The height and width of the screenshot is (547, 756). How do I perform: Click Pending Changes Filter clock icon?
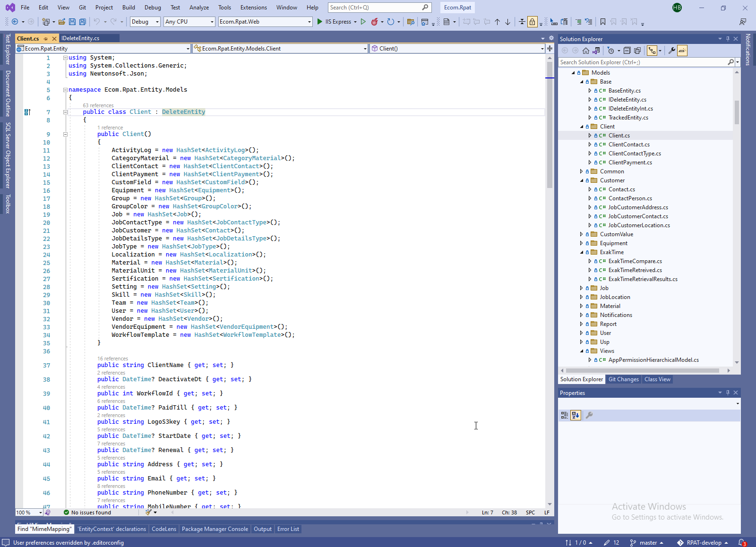pyautogui.click(x=611, y=51)
